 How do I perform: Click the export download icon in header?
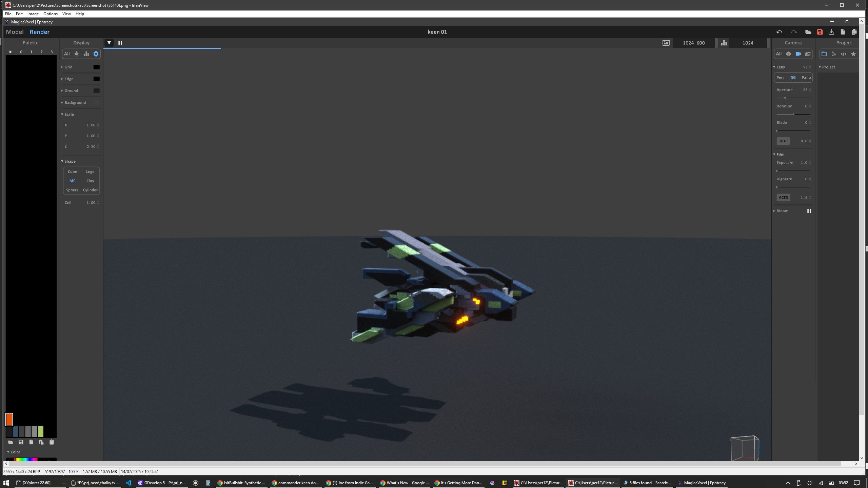tap(831, 32)
